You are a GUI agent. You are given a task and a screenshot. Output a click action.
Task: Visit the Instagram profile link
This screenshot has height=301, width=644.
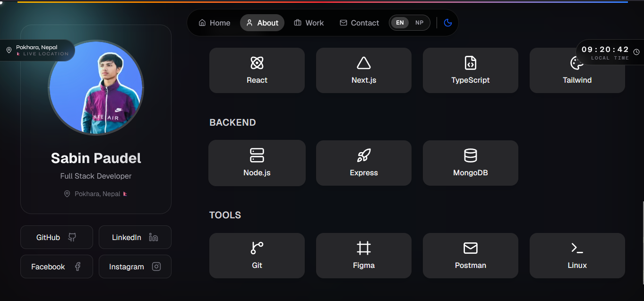(135, 267)
